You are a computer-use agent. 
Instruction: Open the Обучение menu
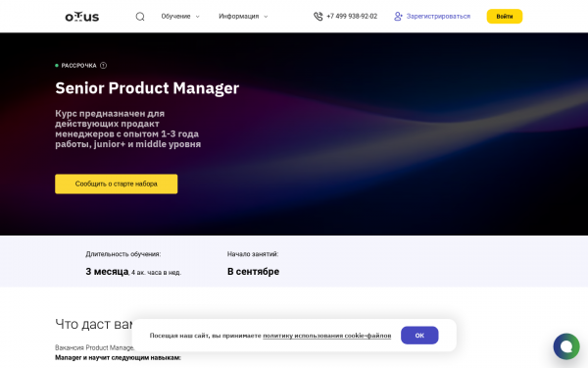pos(180,17)
